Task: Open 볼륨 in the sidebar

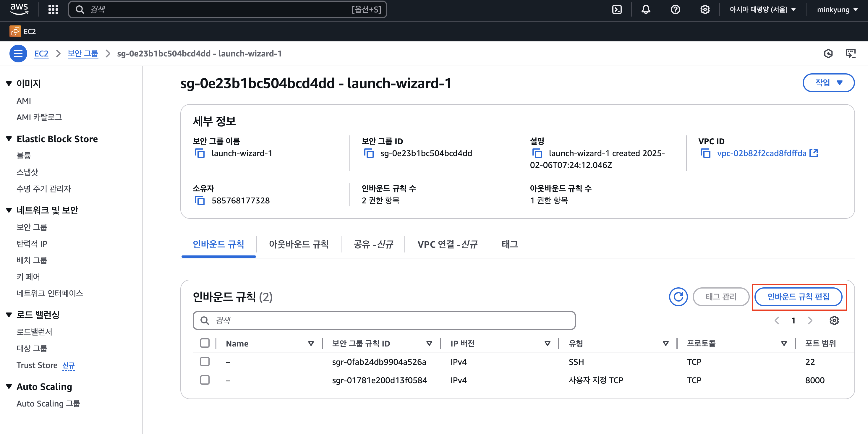Action: tap(24, 155)
